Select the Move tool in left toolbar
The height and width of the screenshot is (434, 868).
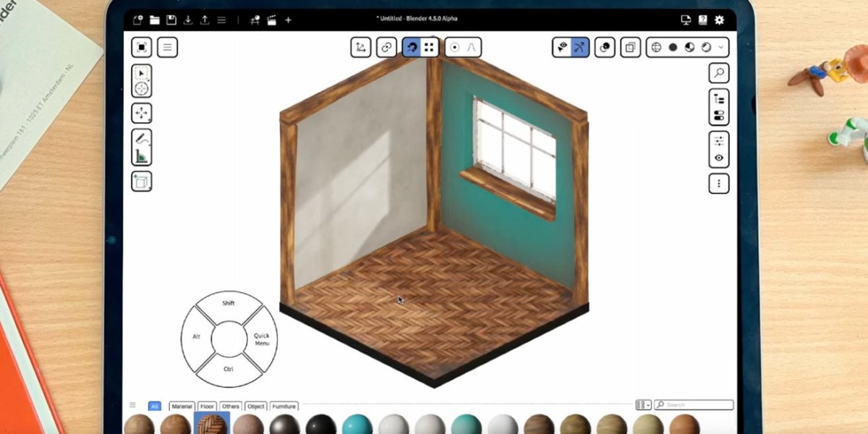click(142, 113)
